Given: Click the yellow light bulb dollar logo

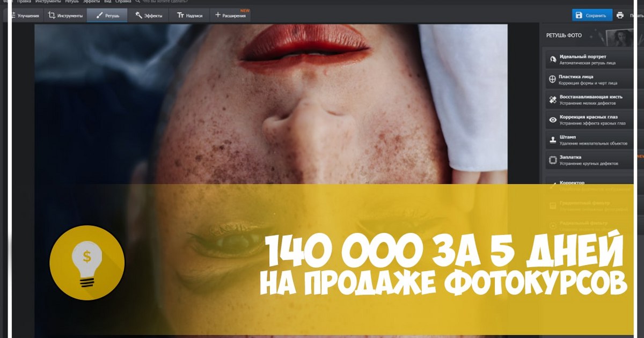Looking at the screenshot, I should point(87,263).
